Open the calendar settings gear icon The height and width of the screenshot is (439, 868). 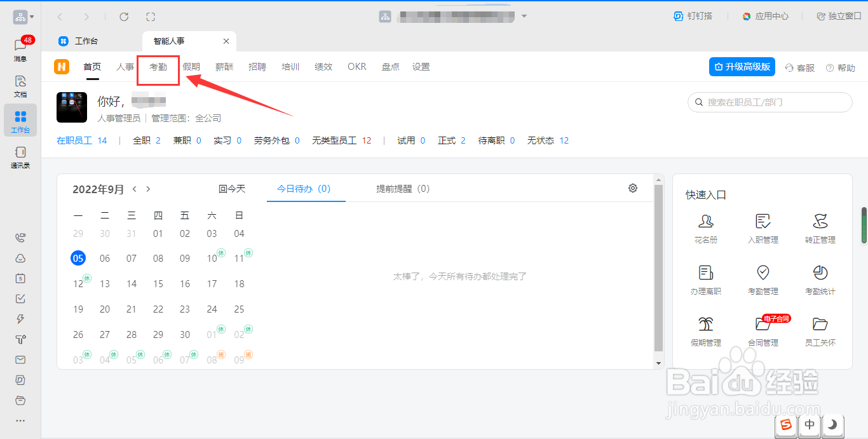pyautogui.click(x=632, y=188)
